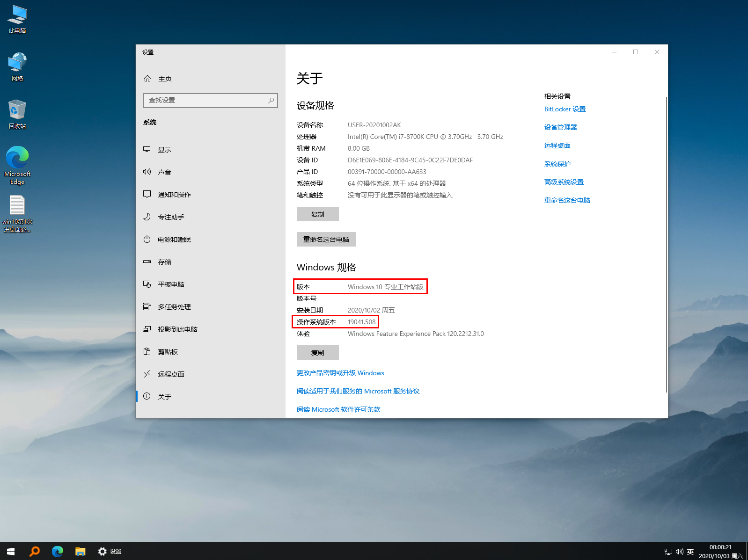Maximize the Settings window

pyautogui.click(x=636, y=52)
